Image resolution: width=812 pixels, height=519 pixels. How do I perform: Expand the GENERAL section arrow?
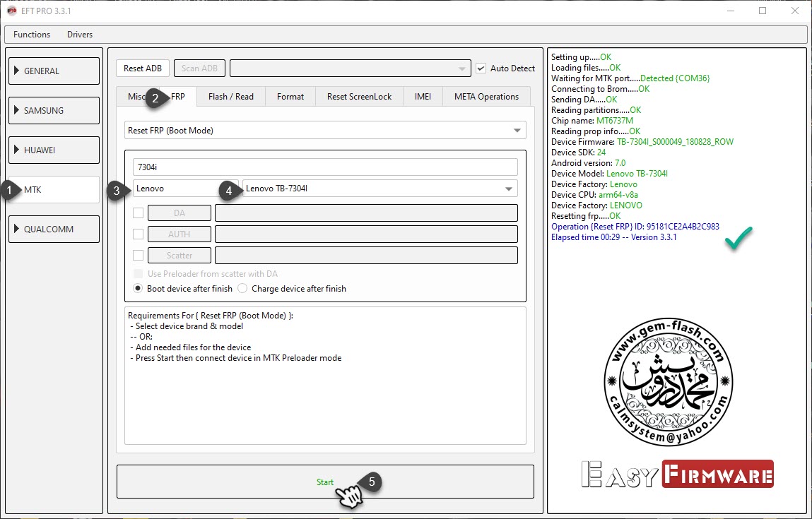pos(16,71)
